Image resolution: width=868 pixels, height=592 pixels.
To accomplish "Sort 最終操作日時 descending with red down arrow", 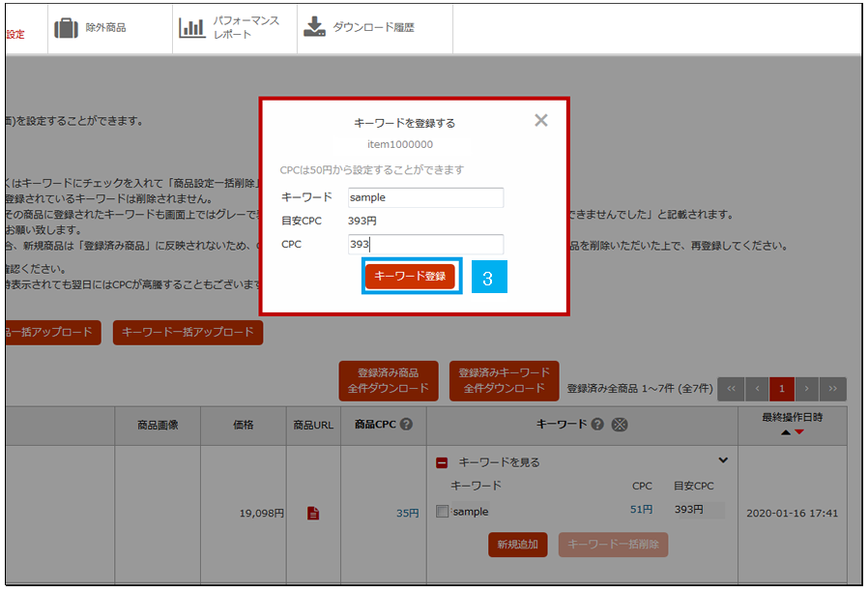I will pos(799,432).
